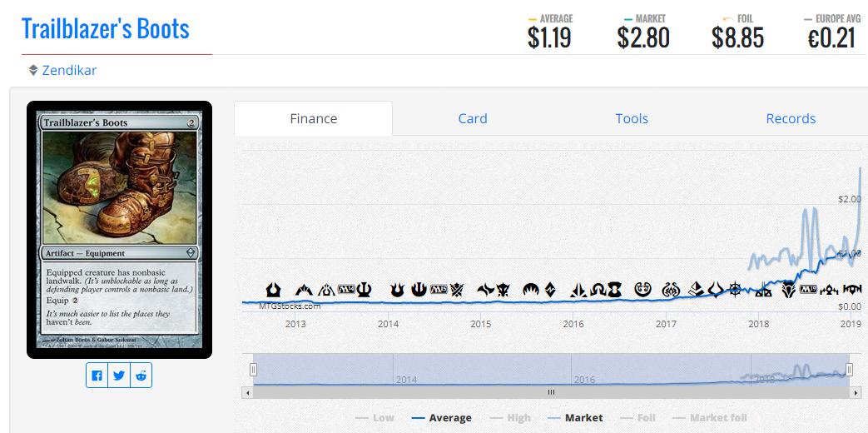Open the Tools tab
Viewport: 868px width, 433px height.
(x=632, y=118)
